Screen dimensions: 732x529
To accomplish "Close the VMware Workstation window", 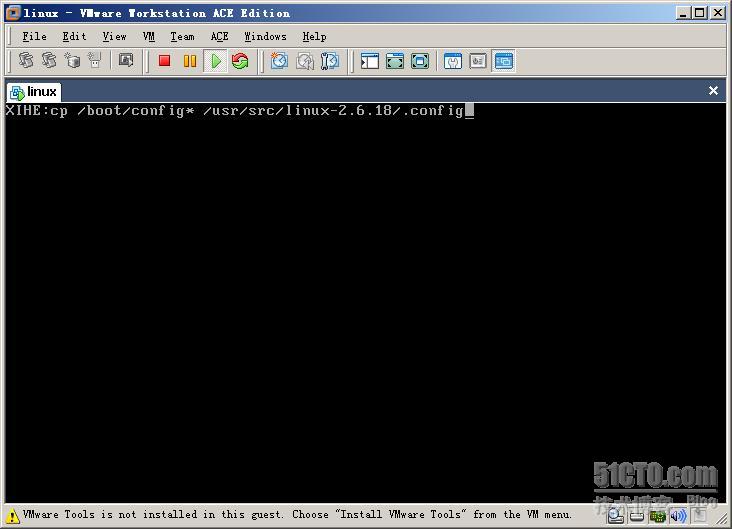I will [718, 13].
